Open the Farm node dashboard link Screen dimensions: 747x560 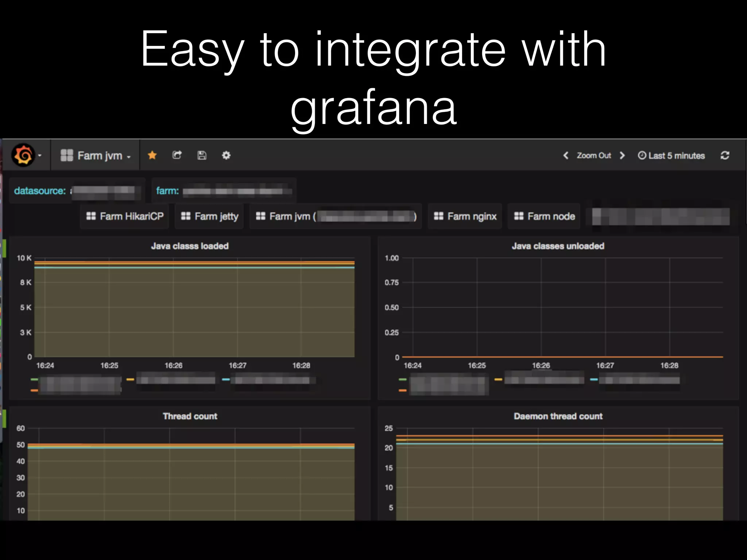tap(545, 217)
